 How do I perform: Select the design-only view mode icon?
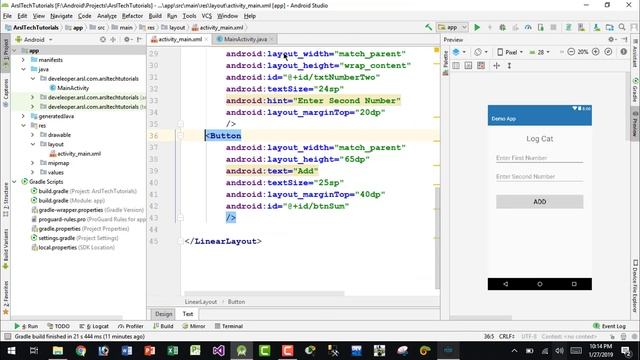click(x=456, y=65)
